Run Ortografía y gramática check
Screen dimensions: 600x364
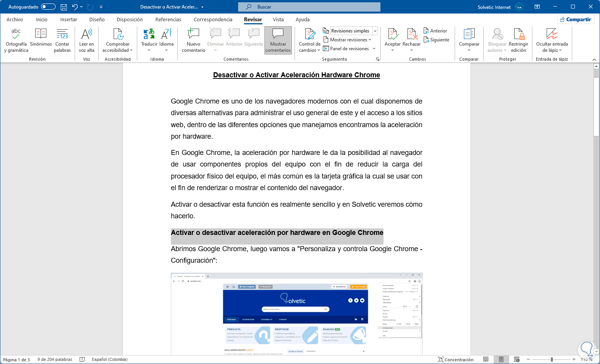[x=16, y=40]
